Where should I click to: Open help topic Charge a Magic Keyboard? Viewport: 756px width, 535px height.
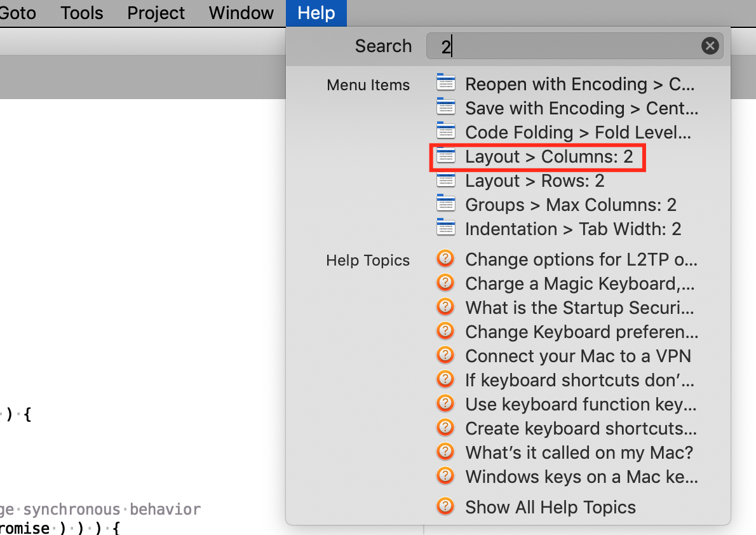tap(579, 283)
